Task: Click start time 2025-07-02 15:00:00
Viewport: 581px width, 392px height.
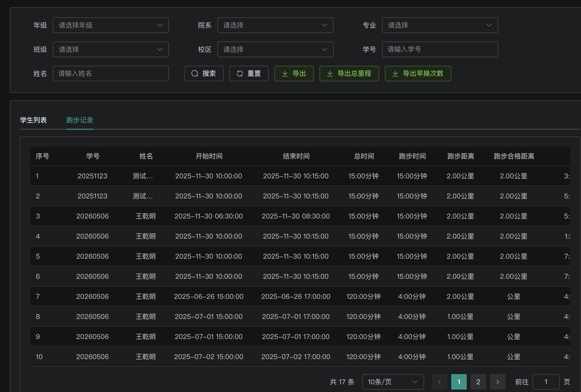Action: click(208, 357)
